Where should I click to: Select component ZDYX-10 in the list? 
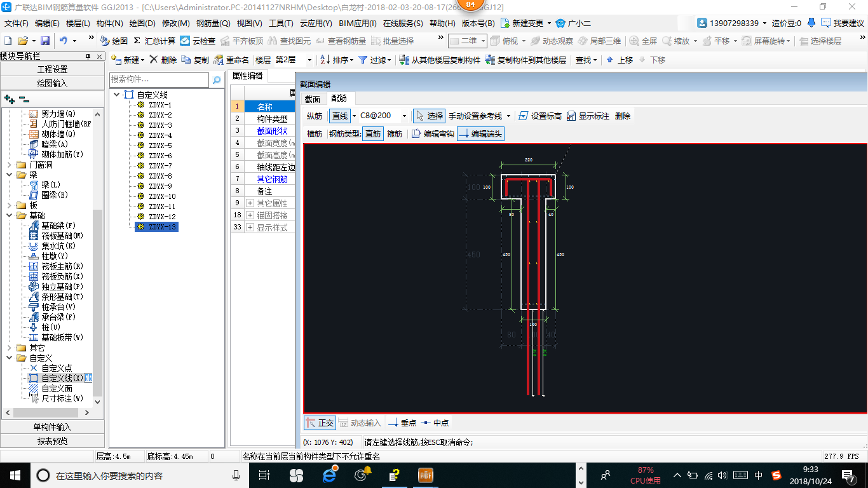tap(162, 196)
